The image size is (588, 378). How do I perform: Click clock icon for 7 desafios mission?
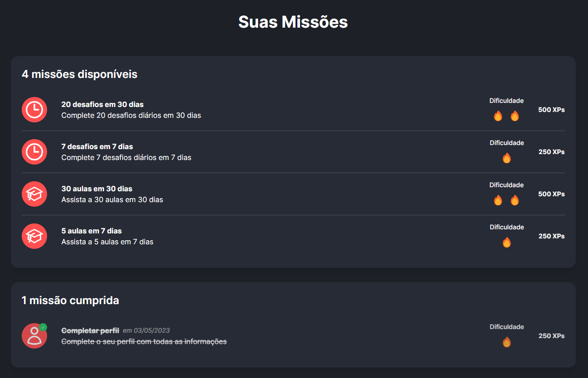tap(34, 152)
